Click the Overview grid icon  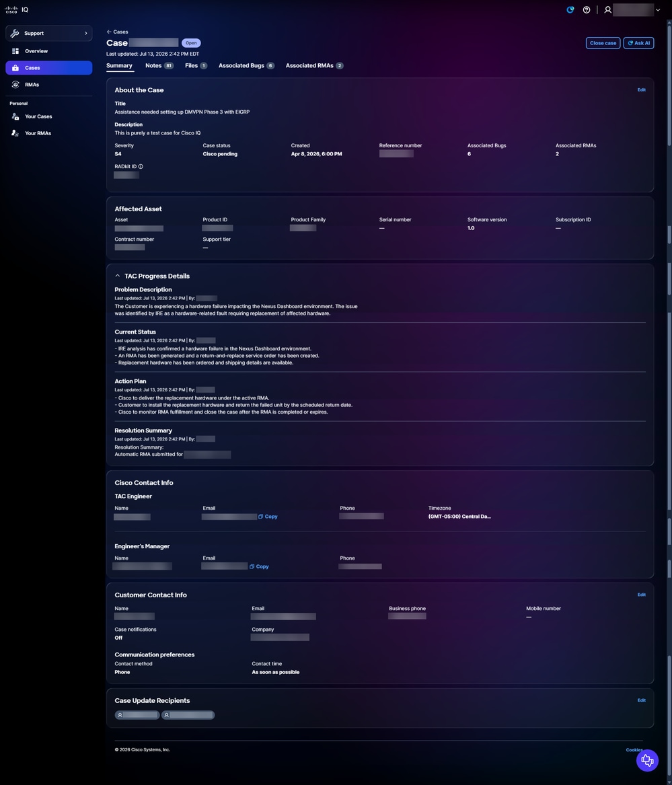pos(15,51)
